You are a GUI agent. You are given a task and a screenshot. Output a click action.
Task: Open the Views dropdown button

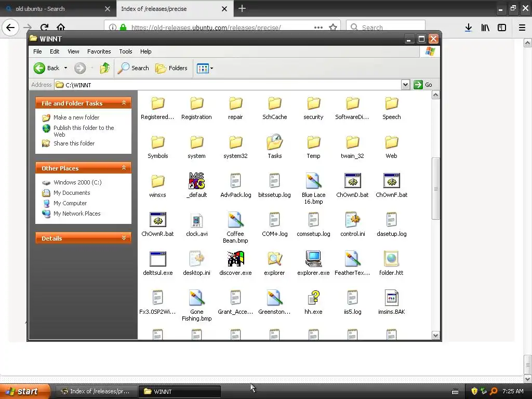click(x=205, y=68)
